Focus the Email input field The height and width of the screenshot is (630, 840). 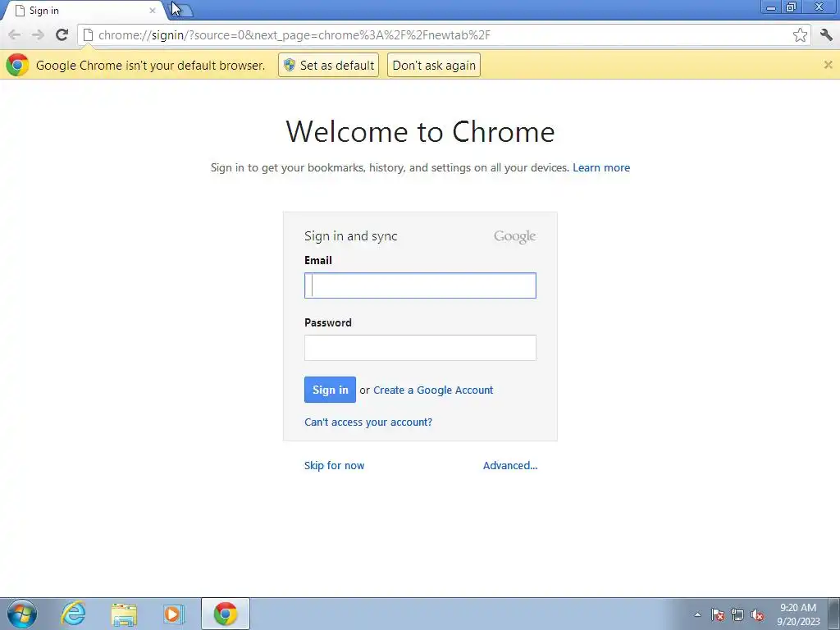(420, 285)
